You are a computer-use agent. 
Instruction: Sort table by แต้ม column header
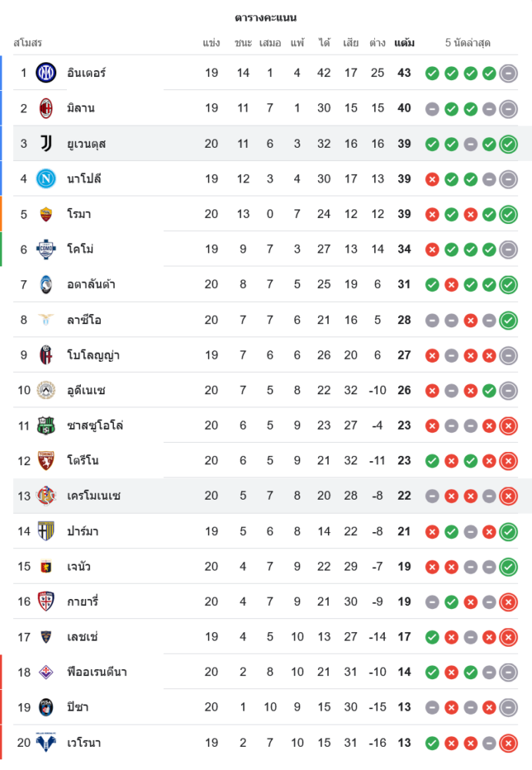tap(404, 43)
